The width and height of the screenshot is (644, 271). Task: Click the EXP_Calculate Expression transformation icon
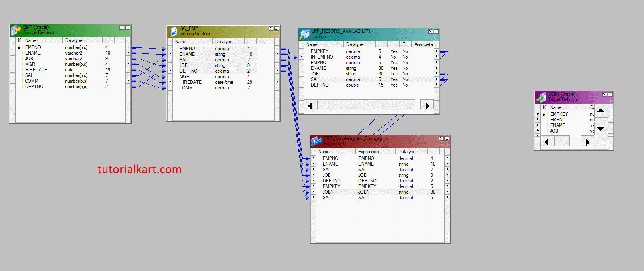(316, 141)
